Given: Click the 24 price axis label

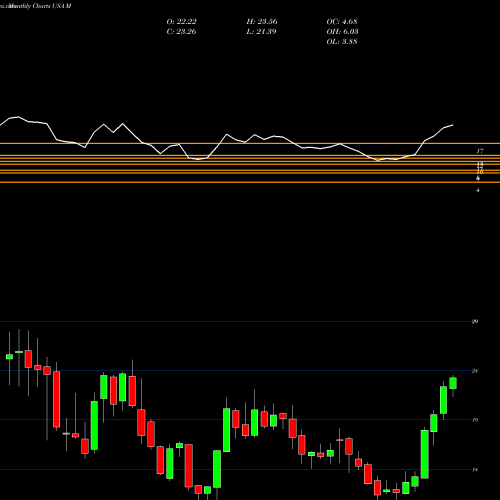Looking at the screenshot, I should point(475,371).
